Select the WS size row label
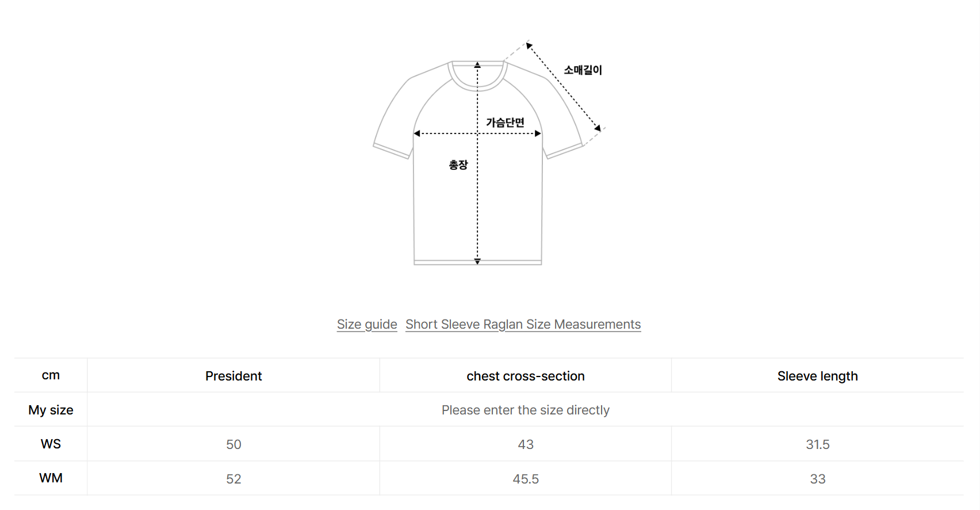Screen dimensions: 980x510 point(51,444)
